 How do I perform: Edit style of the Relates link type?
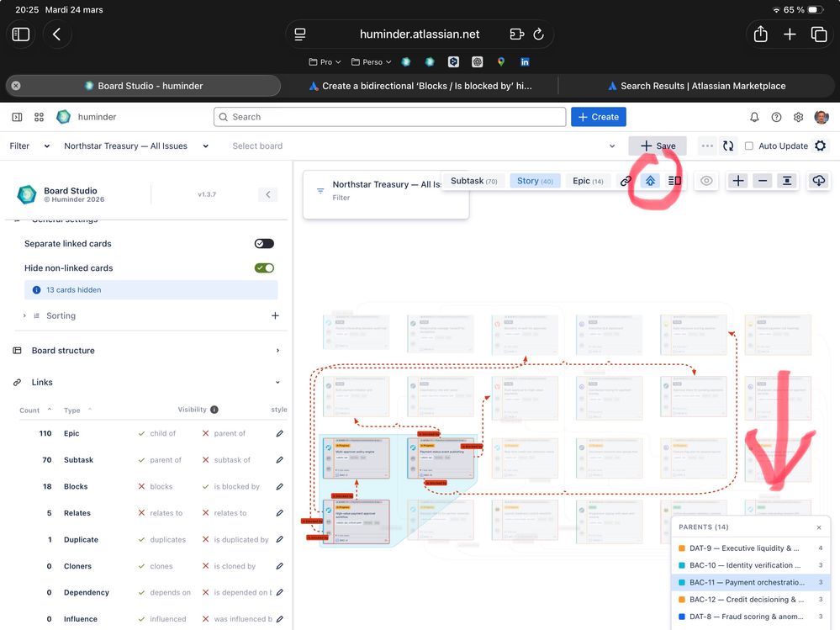(x=280, y=513)
